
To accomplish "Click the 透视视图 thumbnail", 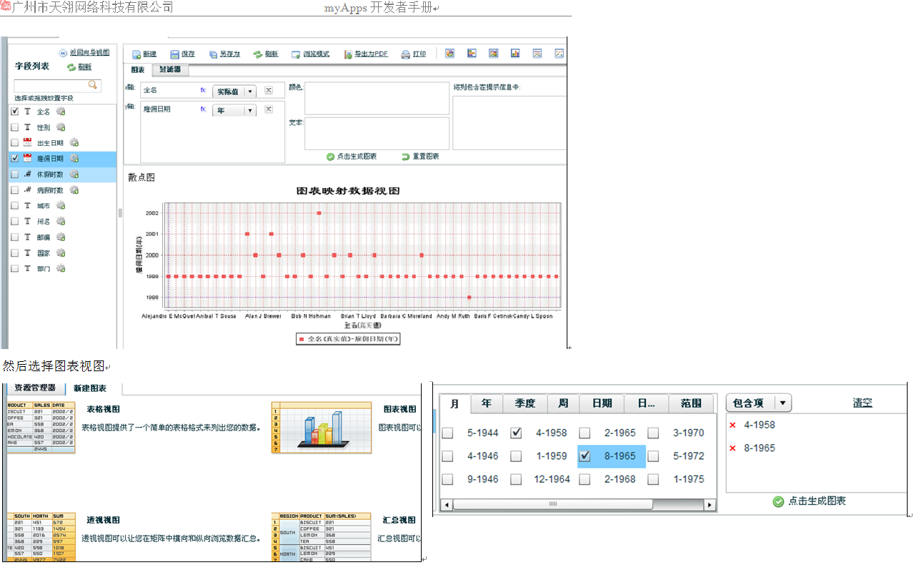I will [x=41, y=537].
